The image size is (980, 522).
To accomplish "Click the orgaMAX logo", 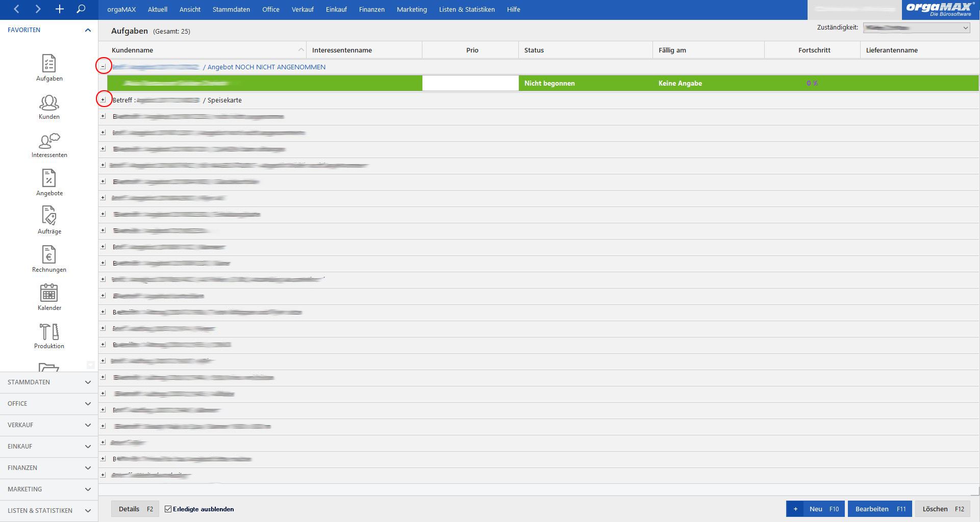I will click(x=940, y=9).
